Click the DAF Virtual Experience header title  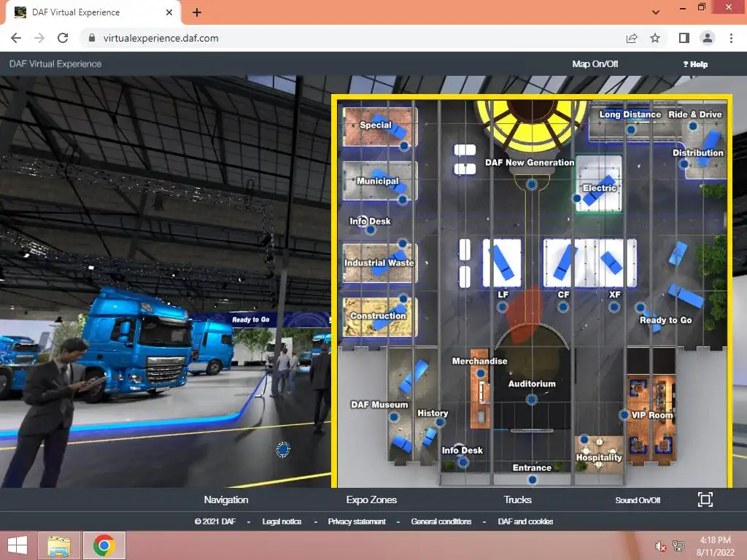click(x=55, y=64)
